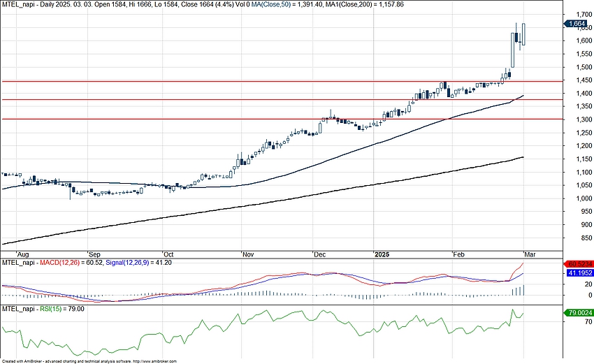Screen dimensions: 594x364
Task: Click the tall white breakout candle from 1,500 to 1,630
Action: click(512, 50)
